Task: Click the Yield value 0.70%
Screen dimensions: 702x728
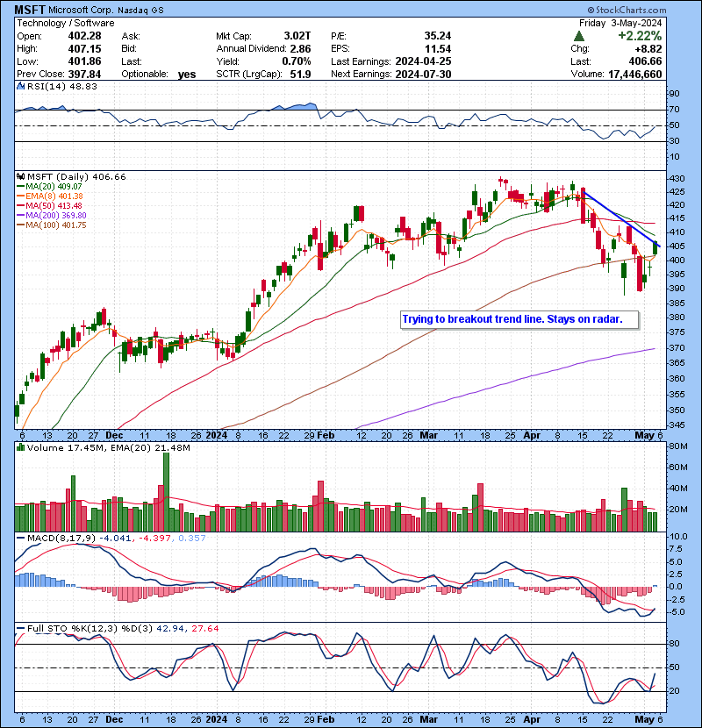Action: pyautogui.click(x=297, y=61)
